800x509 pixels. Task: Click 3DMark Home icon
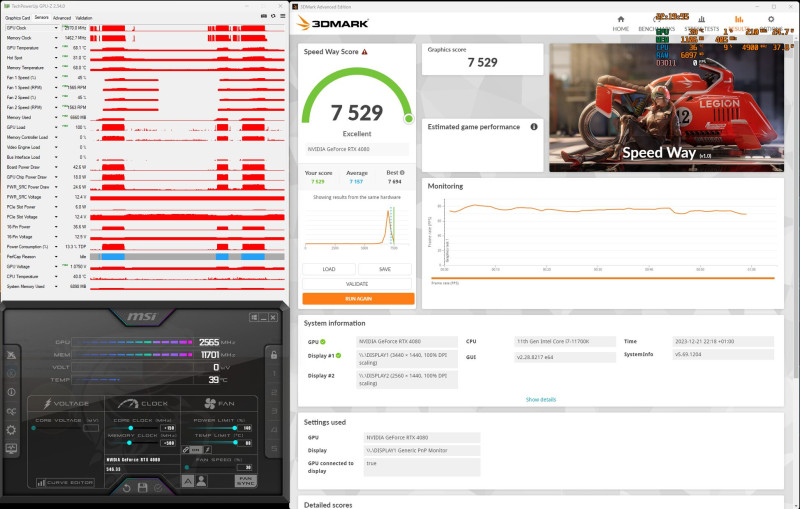(x=620, y=19)
